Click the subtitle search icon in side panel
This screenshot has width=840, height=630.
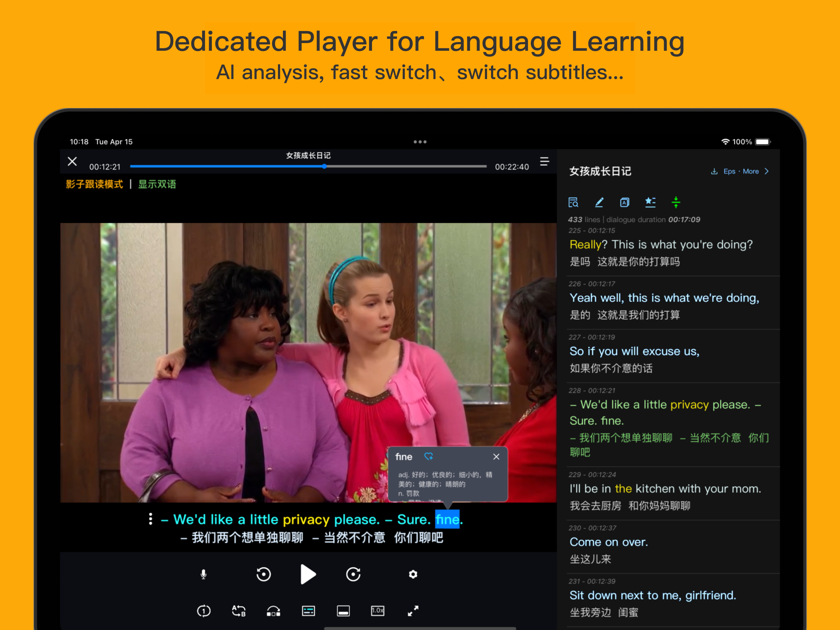(573, 202)
